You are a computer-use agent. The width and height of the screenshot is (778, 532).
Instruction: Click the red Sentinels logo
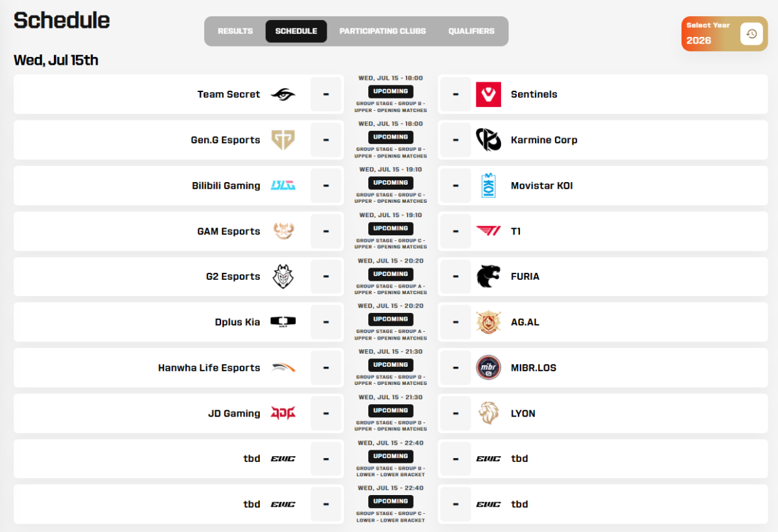[488, 95]
